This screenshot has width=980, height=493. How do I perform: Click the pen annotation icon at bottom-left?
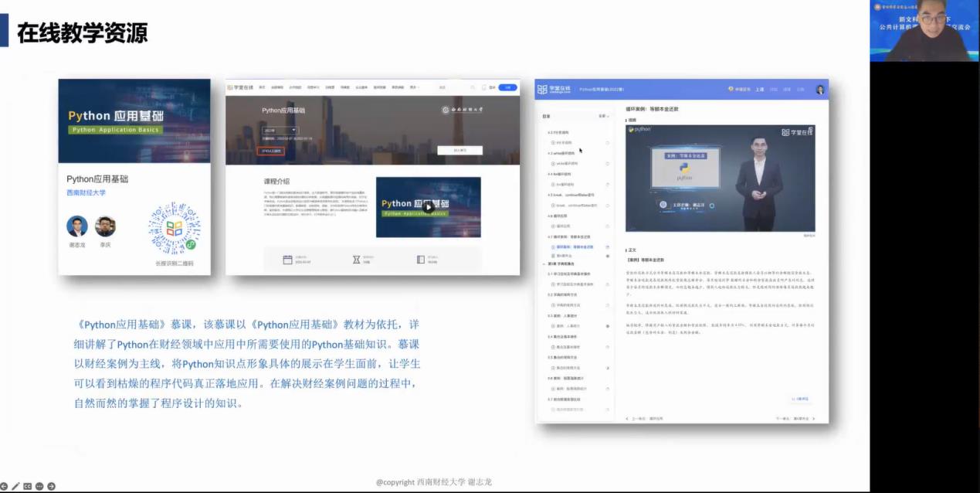tap(15, 486)
